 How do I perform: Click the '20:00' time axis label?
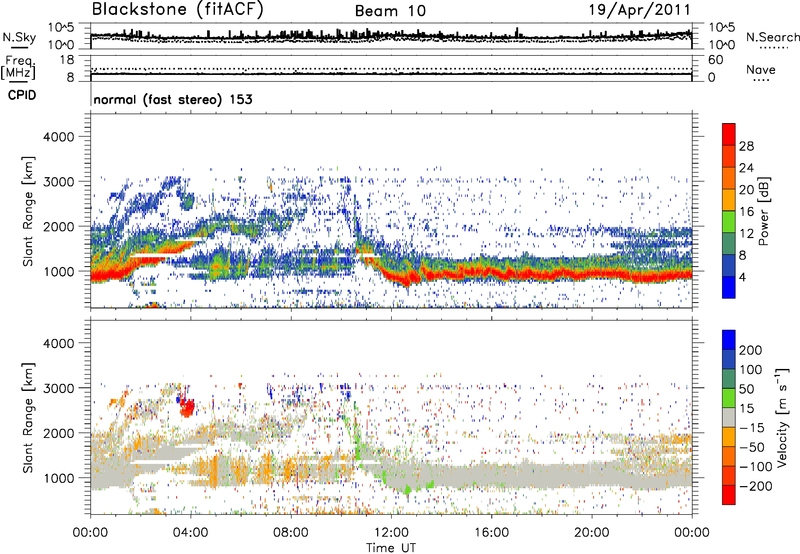click(592, 533)
